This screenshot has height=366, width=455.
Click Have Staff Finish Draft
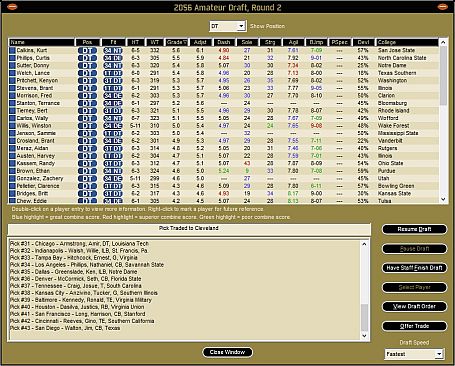click(414, 268)
